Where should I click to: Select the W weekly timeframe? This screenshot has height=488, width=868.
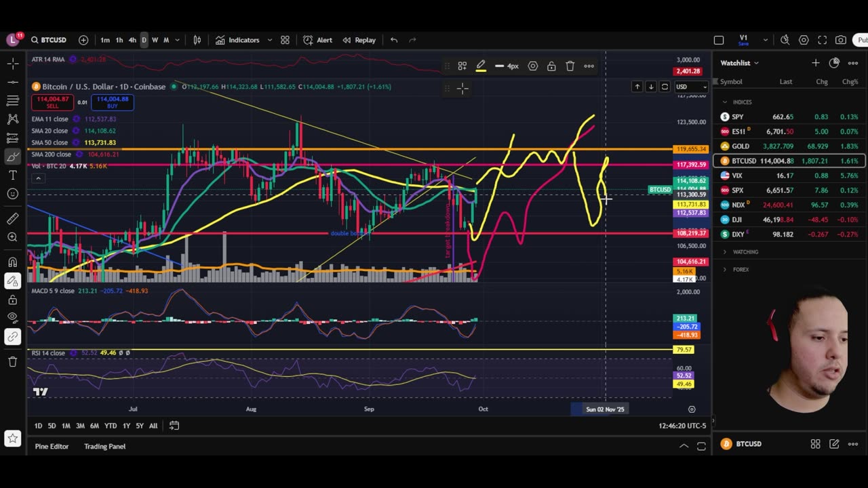tap(155, 40)
